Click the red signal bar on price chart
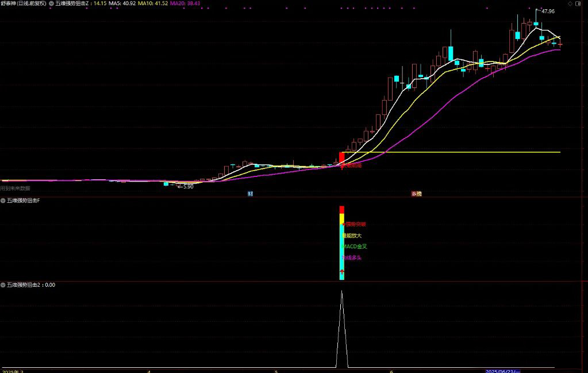588x373 pixels. click(x=341, y=156)
